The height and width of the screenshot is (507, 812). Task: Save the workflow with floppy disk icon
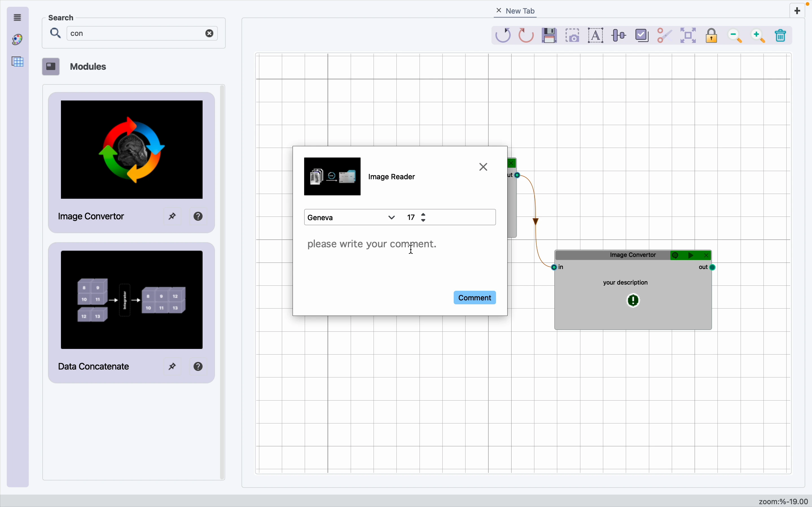click(x=550, y=36)
